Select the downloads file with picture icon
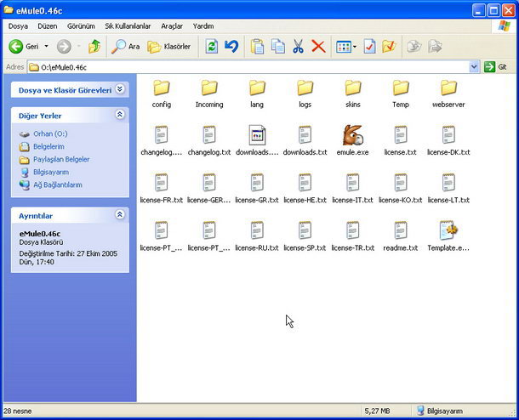 pyautogui.click(x=257, y=140)
